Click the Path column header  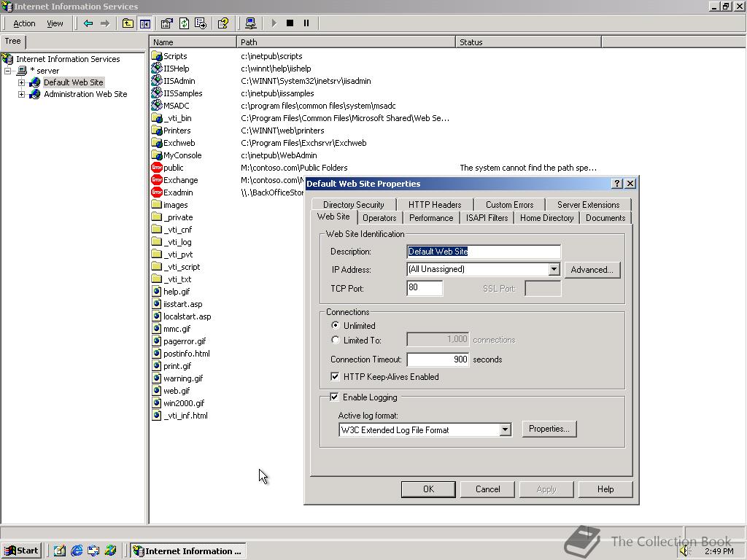tap(346, 42)
